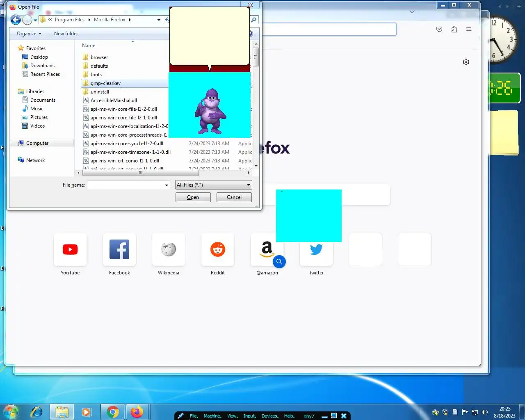
Task: Open Facebook shortcut tile
Action: click(x=119, y=249)
